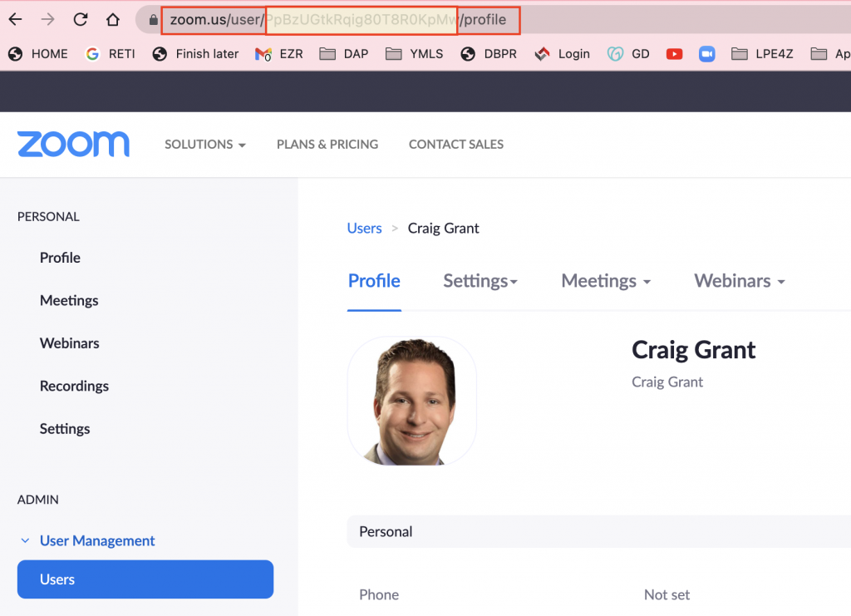Click Craig Grant's profile photo
Screen dimensions: 851x616
412,401
